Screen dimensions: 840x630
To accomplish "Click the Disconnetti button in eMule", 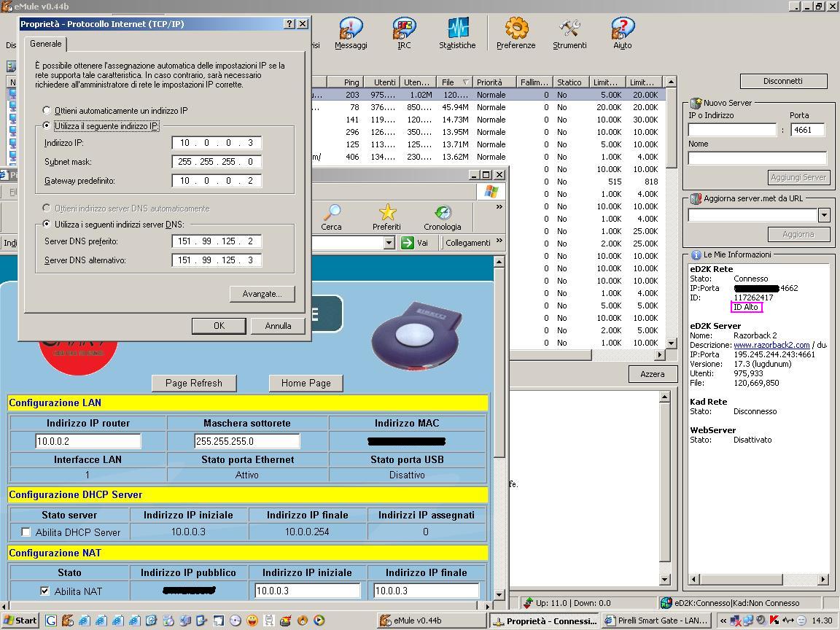I will pos(783,82).
